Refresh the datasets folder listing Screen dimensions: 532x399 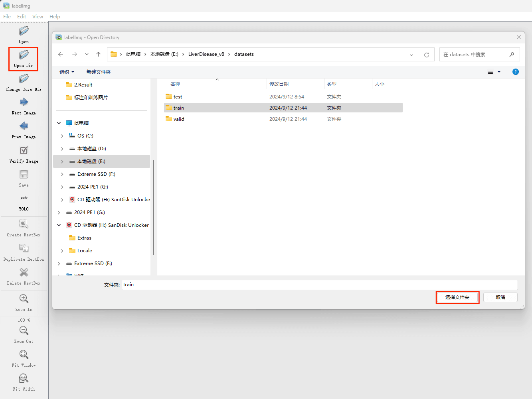(x=427, y=55)
